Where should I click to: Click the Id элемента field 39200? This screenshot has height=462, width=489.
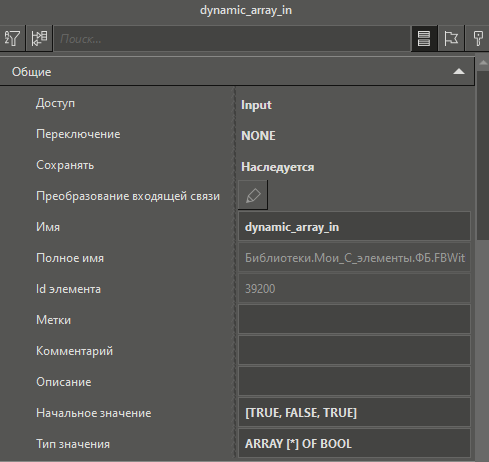(x=354, y=289)
